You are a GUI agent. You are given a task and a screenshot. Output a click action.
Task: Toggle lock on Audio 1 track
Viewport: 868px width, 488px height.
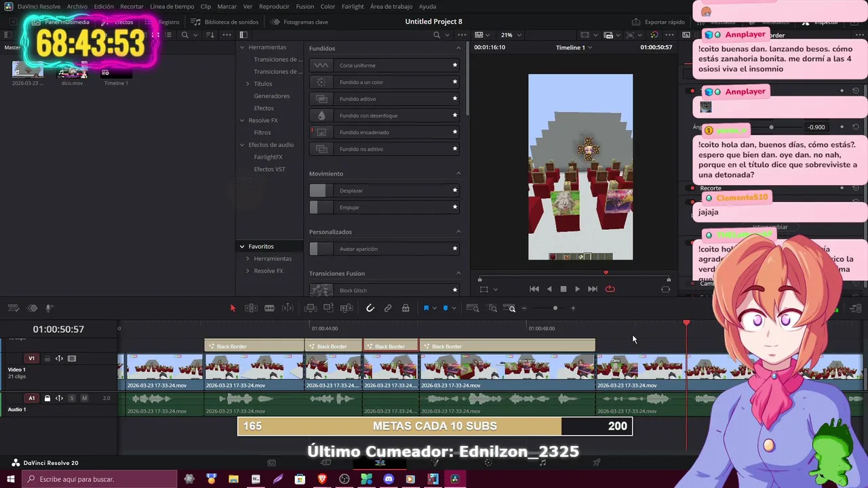click(x=47, y=399)
